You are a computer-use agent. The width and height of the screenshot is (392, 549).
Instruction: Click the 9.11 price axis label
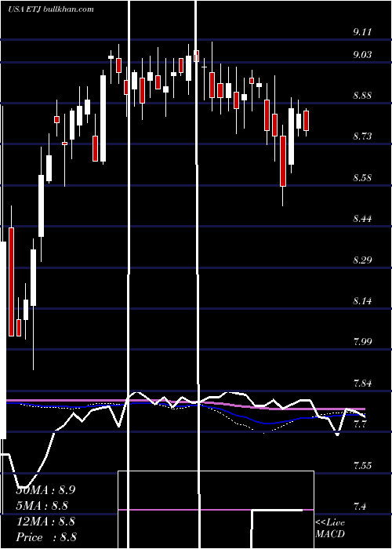pyautogui.click(x=362, y=32)
